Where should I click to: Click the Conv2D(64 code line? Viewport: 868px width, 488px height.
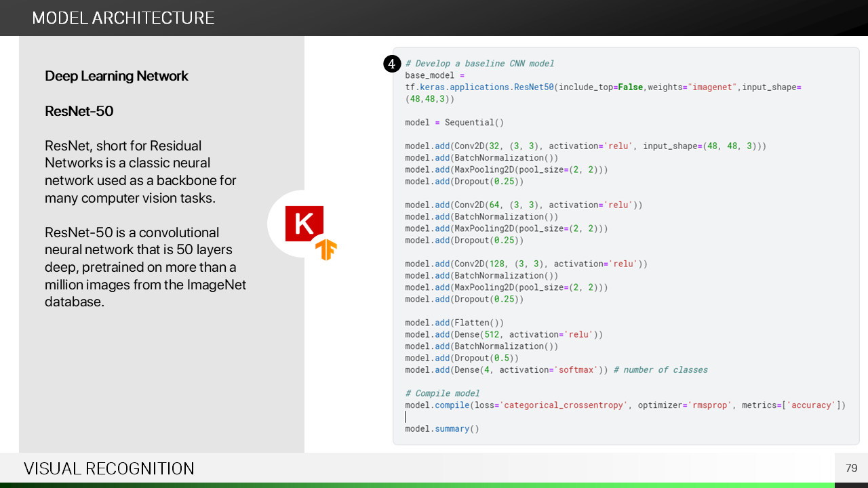[x=524, y=205]
